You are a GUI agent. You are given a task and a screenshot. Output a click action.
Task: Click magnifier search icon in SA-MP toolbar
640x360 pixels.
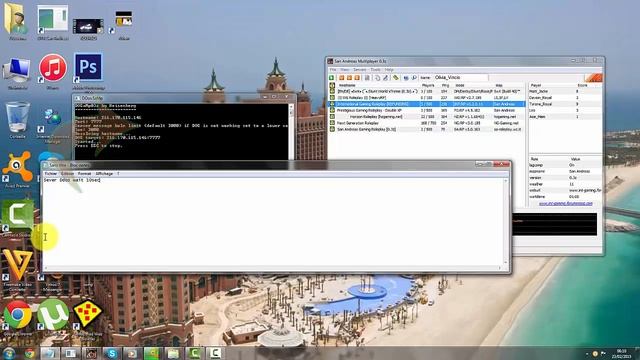(414, 78)
